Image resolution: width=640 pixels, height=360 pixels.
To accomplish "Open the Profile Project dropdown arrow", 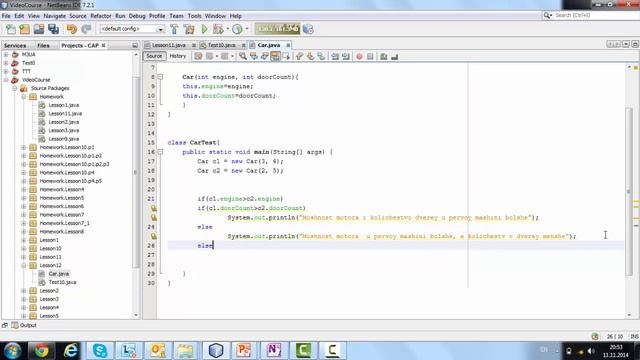I will pos(247,29).
